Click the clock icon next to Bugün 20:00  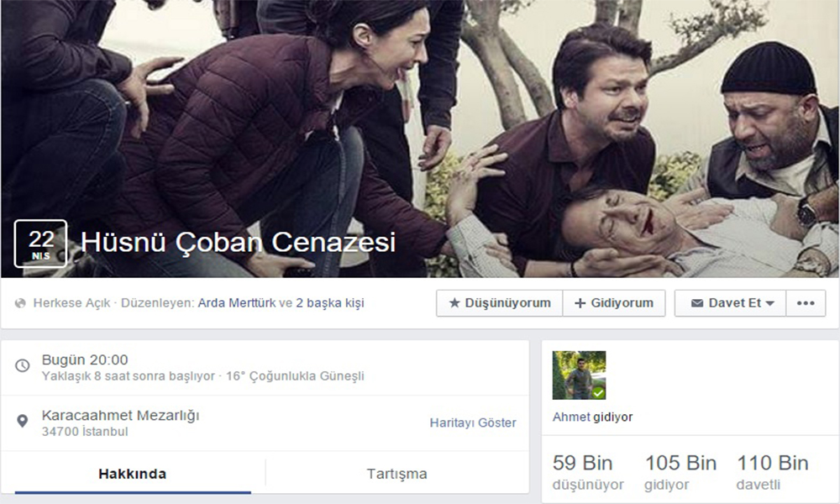pyautogui.click(x=23, y=366)
